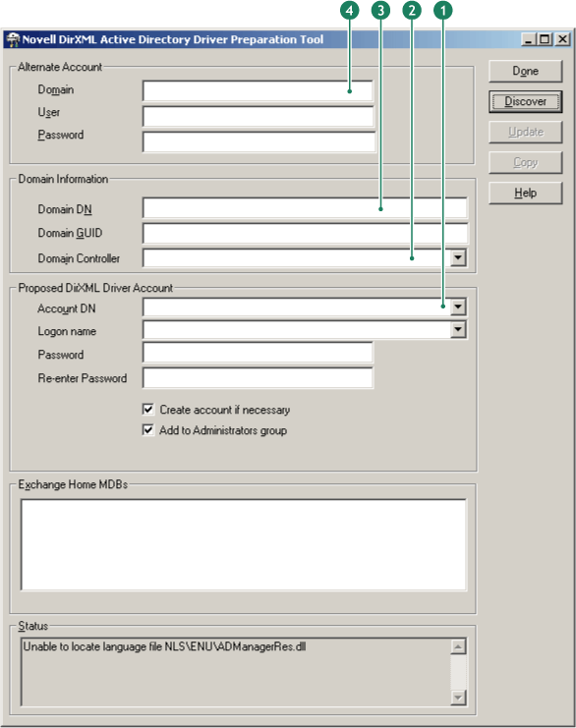The width and height of the screenshot is (576, 728).
Task: Uncheck Add to Administrators group
Action: point(148,430)
